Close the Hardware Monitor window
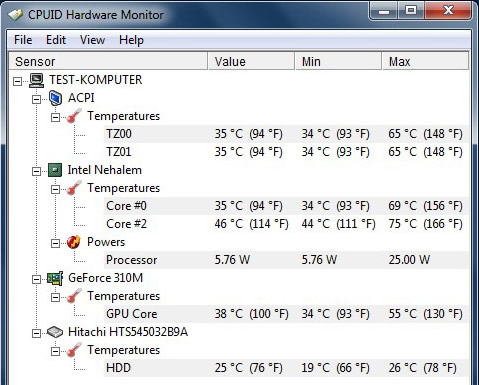 448,11
